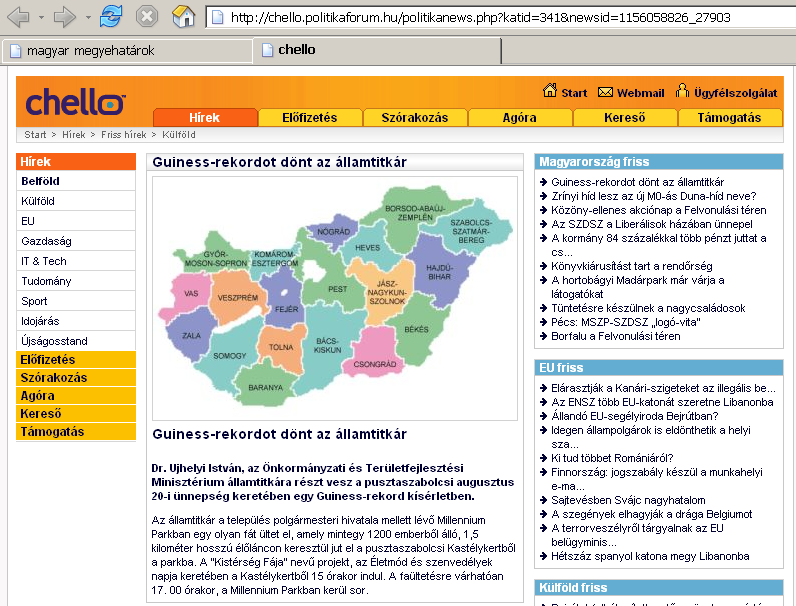The width and height of the screenshot is (796, 606).
Task: Open Borfalu a Felvonulási téren link
Action: pyautogui.click(x=616, y=336)
